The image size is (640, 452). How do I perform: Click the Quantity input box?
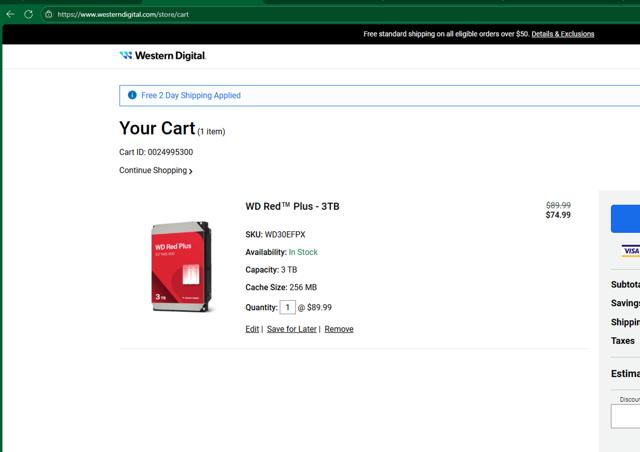click(x=287, y=307)
